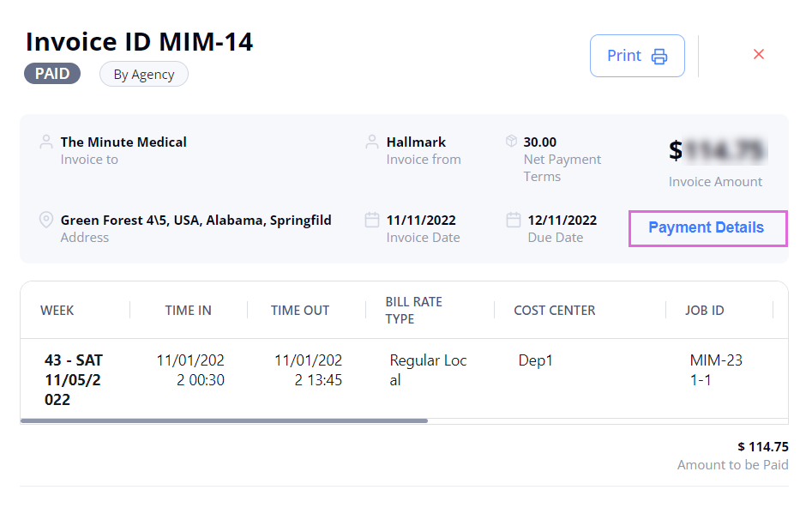Click the printer icon in Print button
The height and width of the screenshot is (508, 812).
pos(659,57)
